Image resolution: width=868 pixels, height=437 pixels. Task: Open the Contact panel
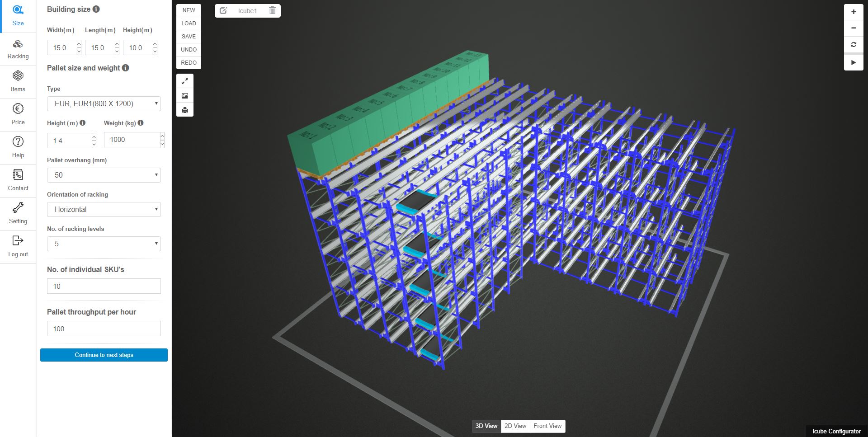pos(18,180)
